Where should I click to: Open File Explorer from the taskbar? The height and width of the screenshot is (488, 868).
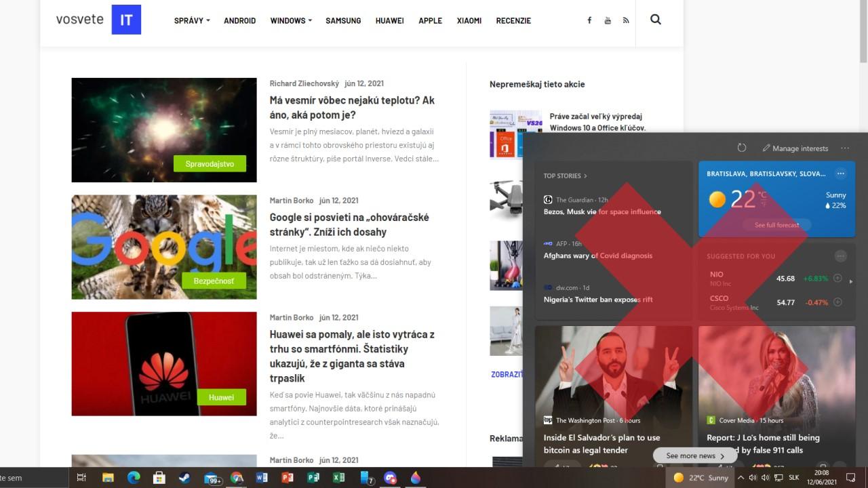(108, 478)
